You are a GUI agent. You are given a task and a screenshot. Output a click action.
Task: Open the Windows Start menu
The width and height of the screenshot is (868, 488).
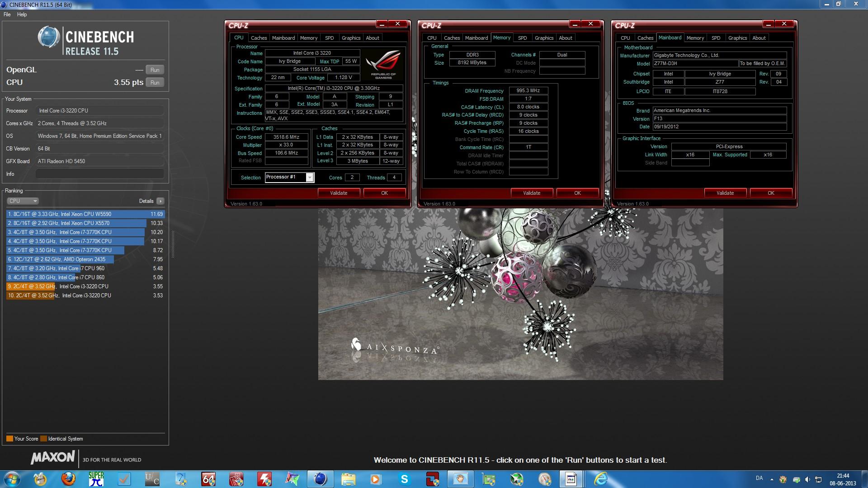click(12, 479)
